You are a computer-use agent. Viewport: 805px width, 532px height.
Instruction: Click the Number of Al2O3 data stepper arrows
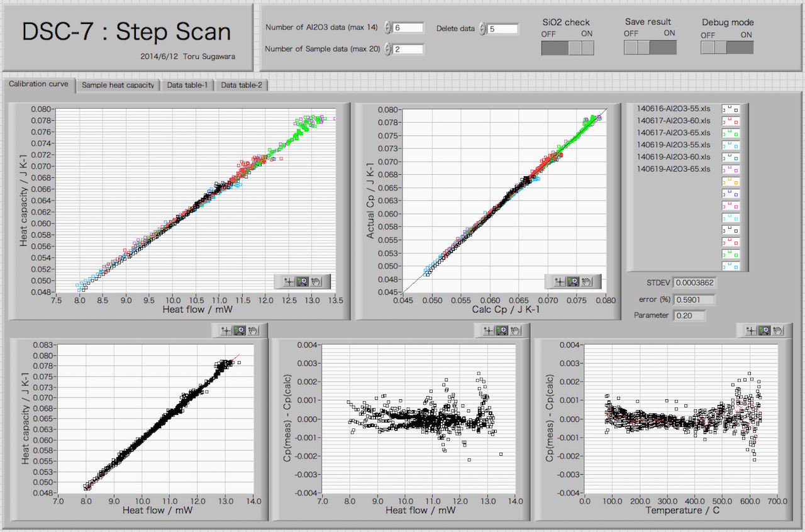point(387,28)
